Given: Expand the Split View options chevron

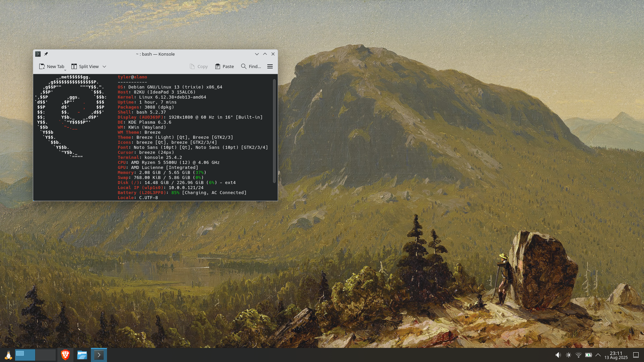Looking at the screenshot, I should click(104, 66).
